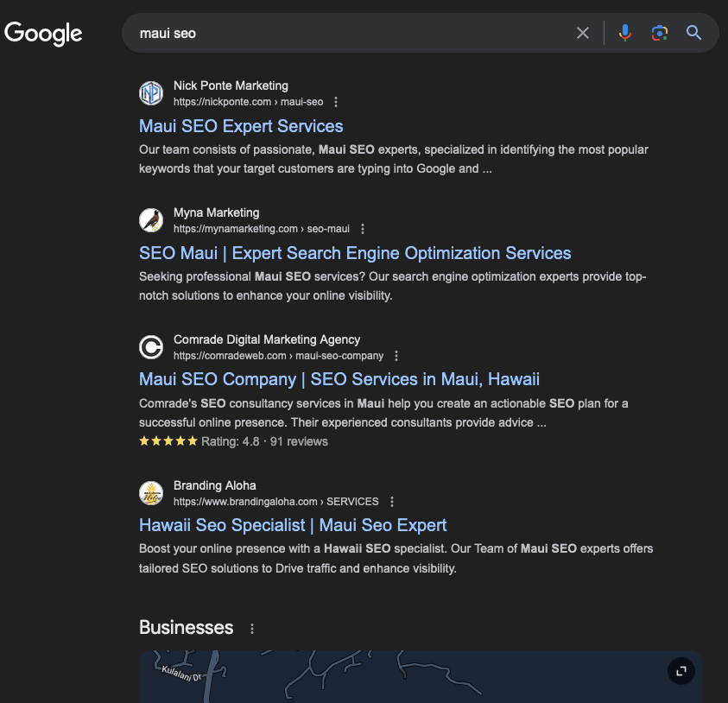Click the Nick Ponte Marketing favicon
This screenshot has width=728, height=703.
tap(151, 93)
